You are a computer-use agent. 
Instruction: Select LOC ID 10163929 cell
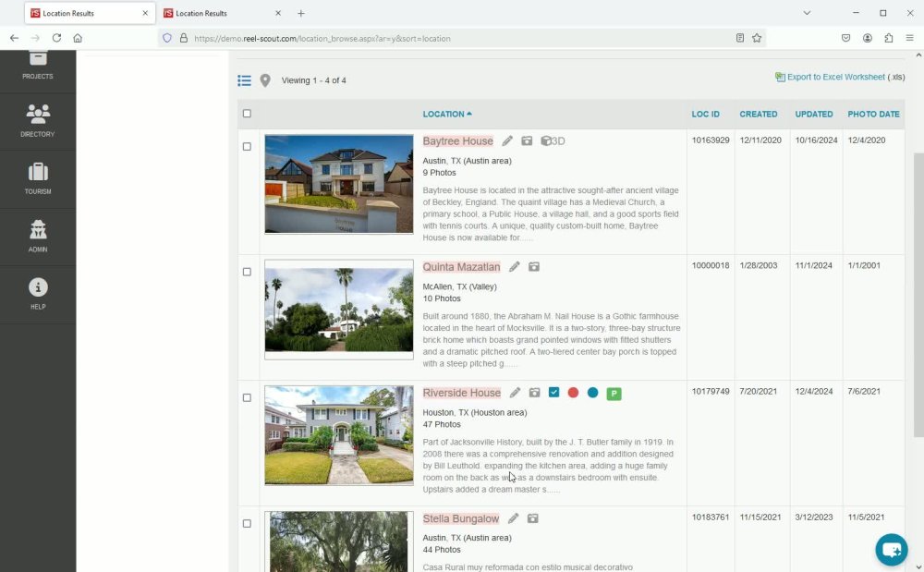click(711, 140)
